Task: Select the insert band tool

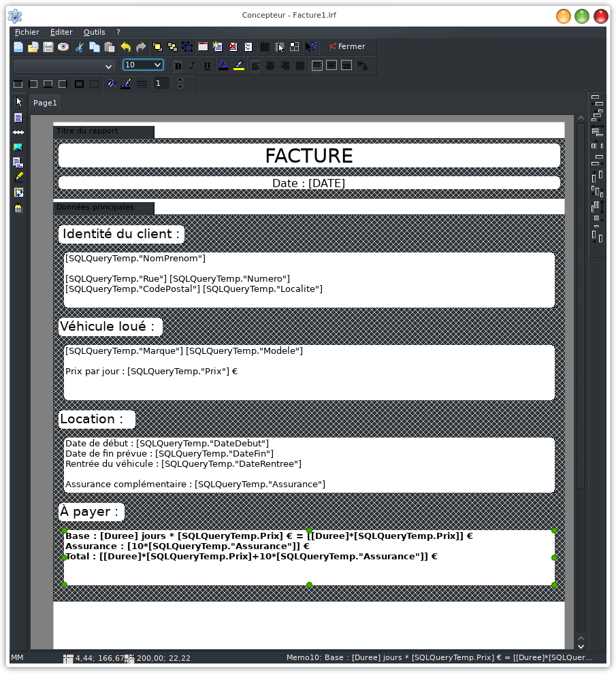Action: tap(18, 133)
